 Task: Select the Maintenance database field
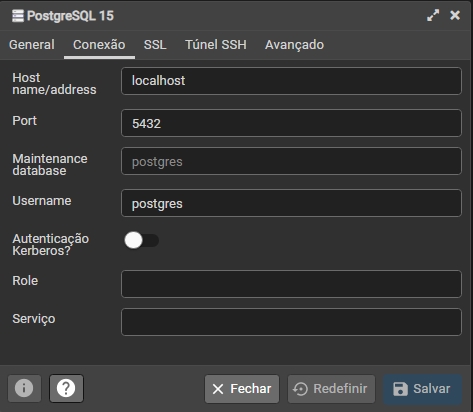coord(291,161)
